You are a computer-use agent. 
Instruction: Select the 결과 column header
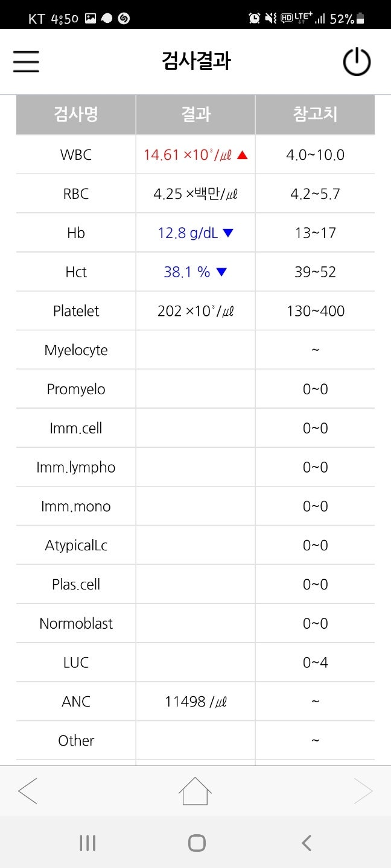pyautogui.click(x=195, y=115)
